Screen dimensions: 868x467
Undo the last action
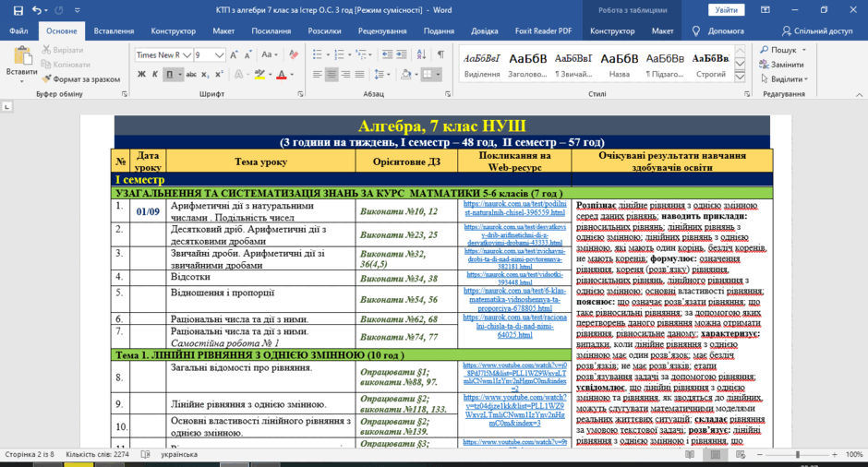click(x=37, y=10)
